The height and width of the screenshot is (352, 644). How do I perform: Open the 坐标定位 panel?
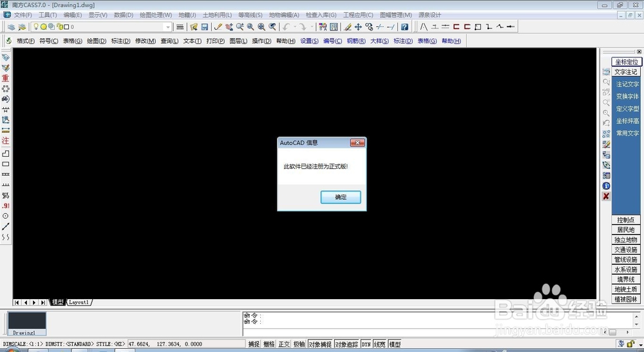point(627,62)
